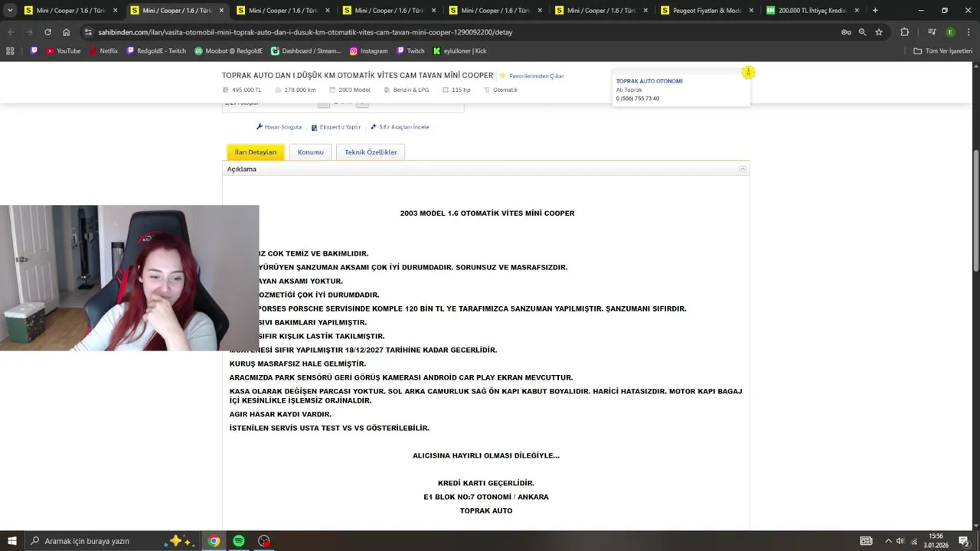Viewport: 980px width, 551px height.
Task: Open the apps grid icon in bookmarks bar
Action: pos(10,51)
